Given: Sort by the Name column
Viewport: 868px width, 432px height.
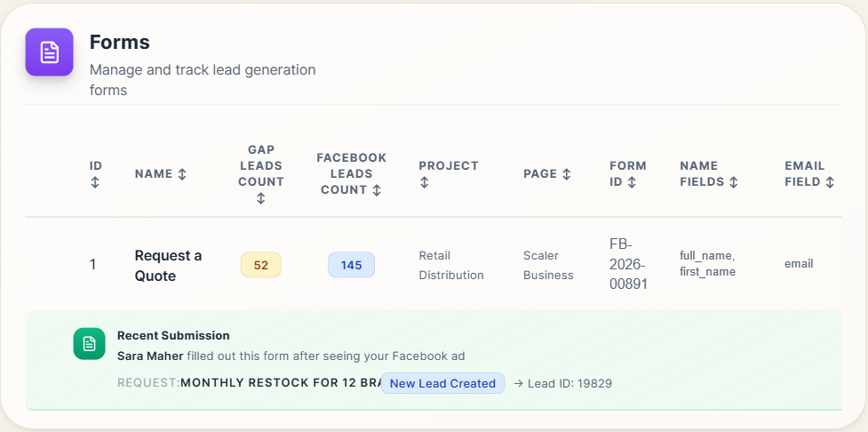Looking at the screenshot, I should pyautogui.click(x=161, y=174).
